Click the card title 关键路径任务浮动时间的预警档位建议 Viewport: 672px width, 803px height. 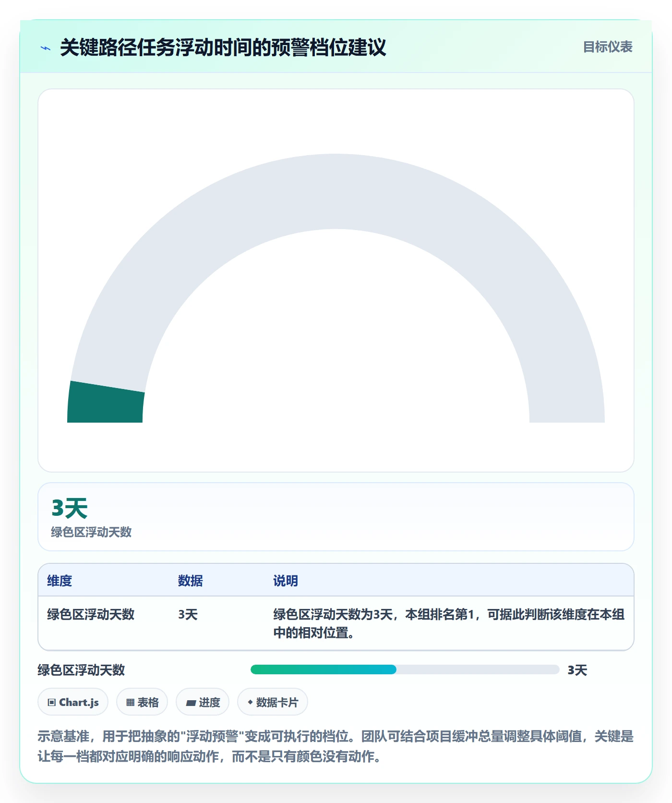pos(223,48)
